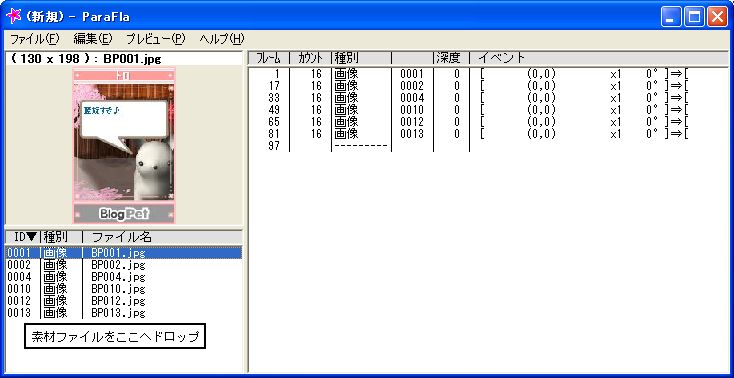Click the フレーム column header
734x378 pixels.
click(269, 58)
